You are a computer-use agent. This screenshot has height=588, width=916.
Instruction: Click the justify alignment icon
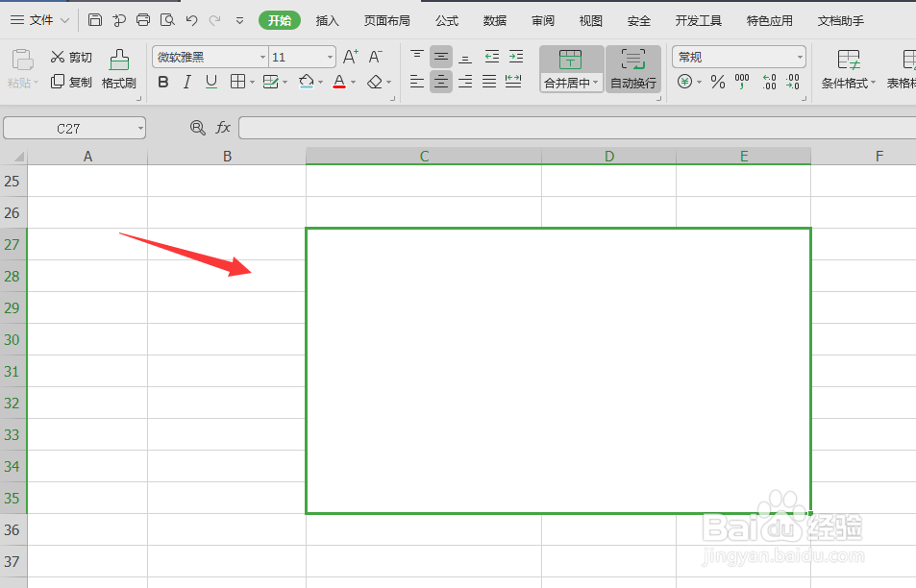tap(489, 81)
